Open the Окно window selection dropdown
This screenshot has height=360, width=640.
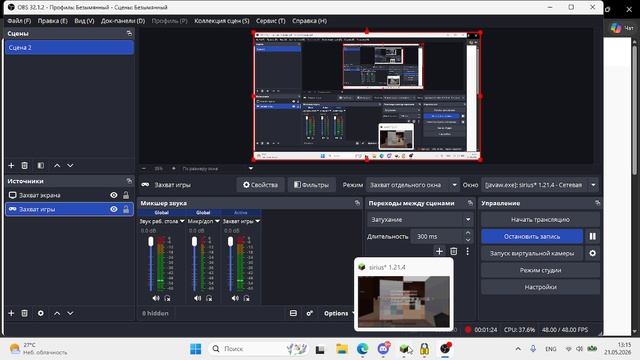pyautogui.click(x=540, y=185)
